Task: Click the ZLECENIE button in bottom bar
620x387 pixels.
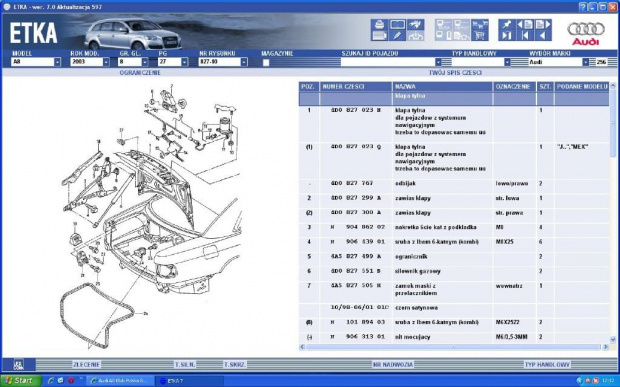Action: point(86,364)
